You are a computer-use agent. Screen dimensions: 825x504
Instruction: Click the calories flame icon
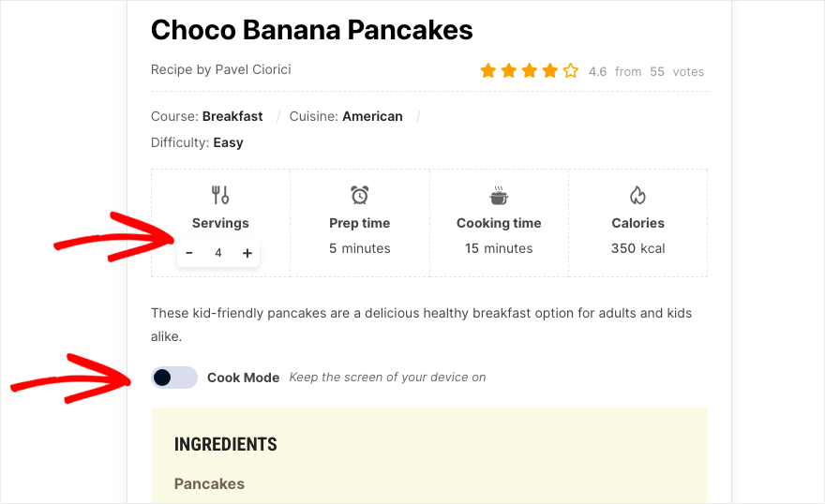tap(637, 195)
